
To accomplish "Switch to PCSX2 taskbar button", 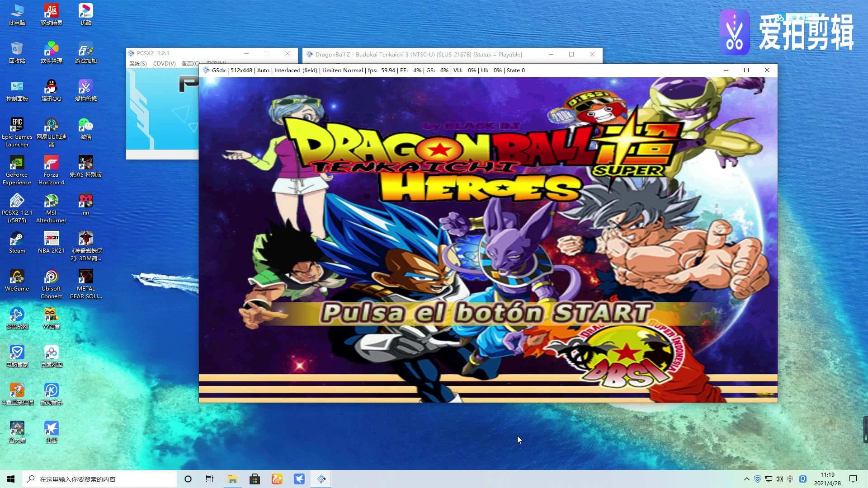I will 321,479.
